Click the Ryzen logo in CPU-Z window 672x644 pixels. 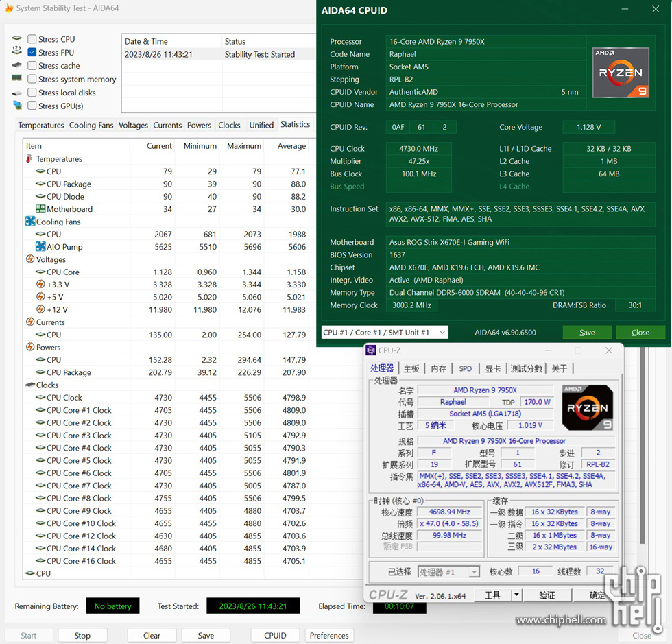pos(587,408)
